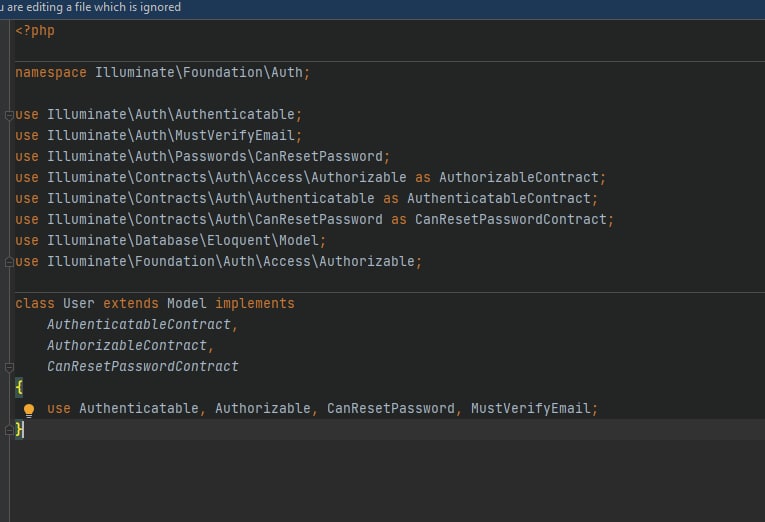Click the implements keyword
Image resolution: width=765 pixels, height=522 pixels.
click(x=255, y=303)
